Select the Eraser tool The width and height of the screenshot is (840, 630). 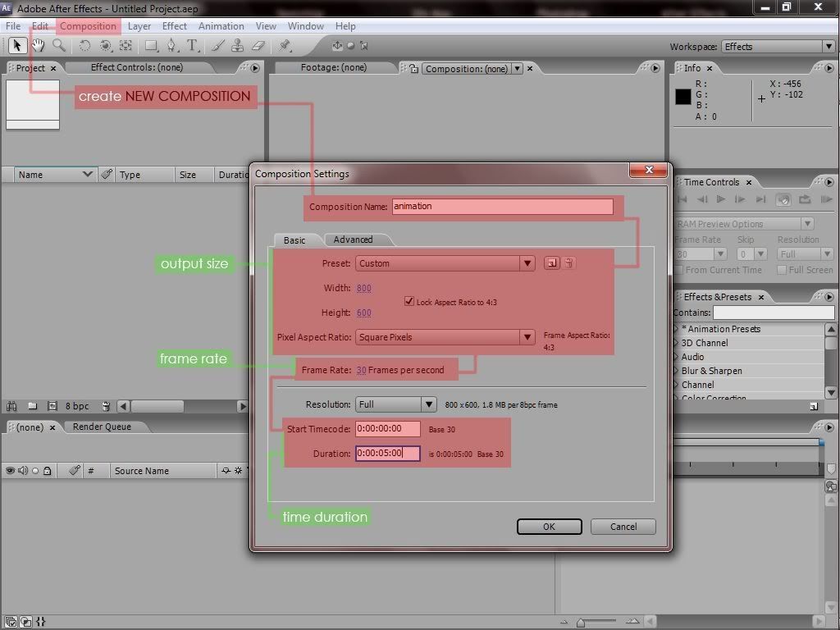click(258, 46)
